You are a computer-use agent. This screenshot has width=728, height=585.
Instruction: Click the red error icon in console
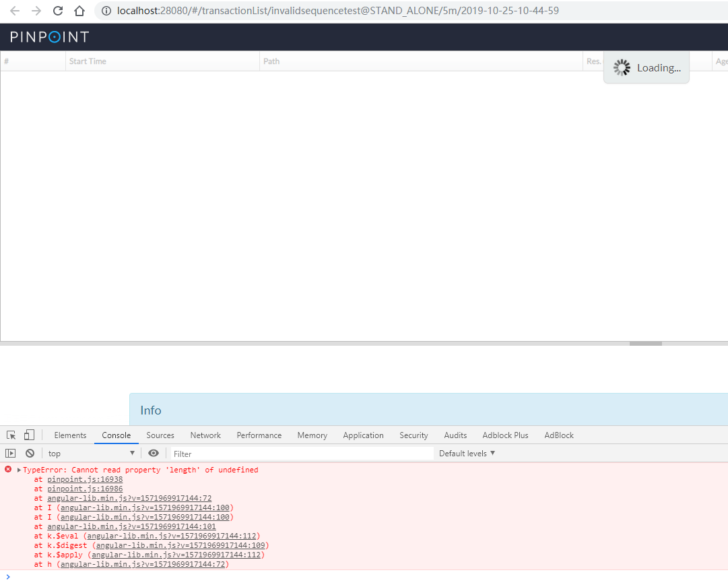(8, 469)
